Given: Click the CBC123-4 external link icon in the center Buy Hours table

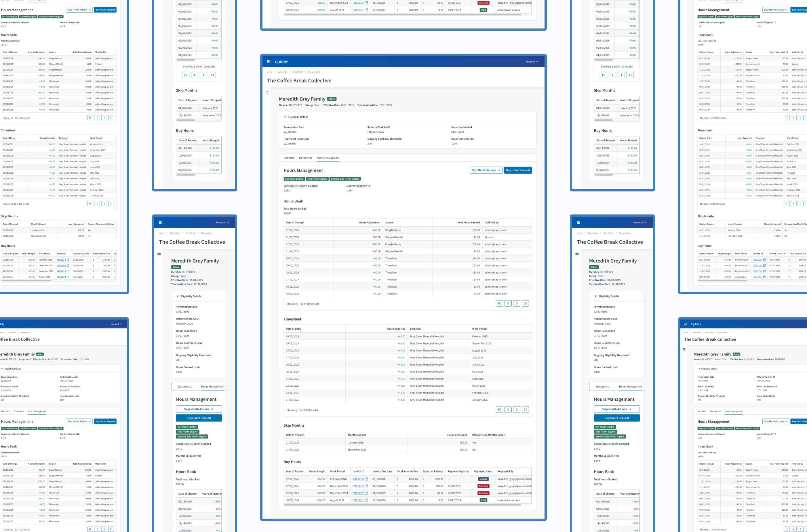Looking at the screenshot, I should point(366,479).
